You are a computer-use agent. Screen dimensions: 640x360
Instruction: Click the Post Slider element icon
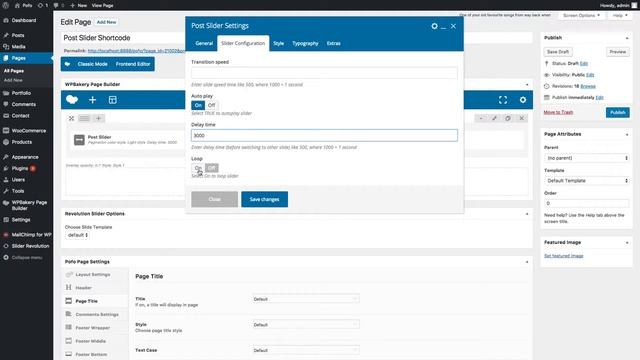[79, 140]
